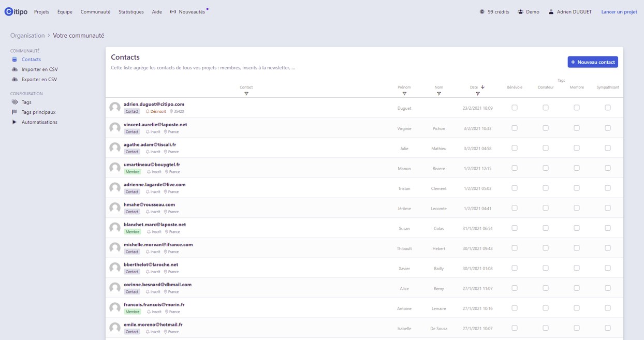Click avatar of vincent.aurelie@laposte.net
Screen dimensions: 644x340
(x=115, y=128)
